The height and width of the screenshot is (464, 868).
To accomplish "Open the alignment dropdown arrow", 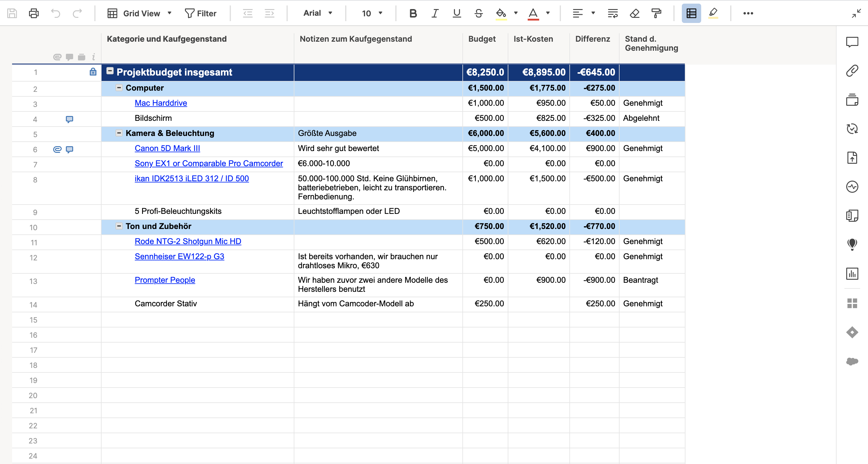I will click(593, 13).
